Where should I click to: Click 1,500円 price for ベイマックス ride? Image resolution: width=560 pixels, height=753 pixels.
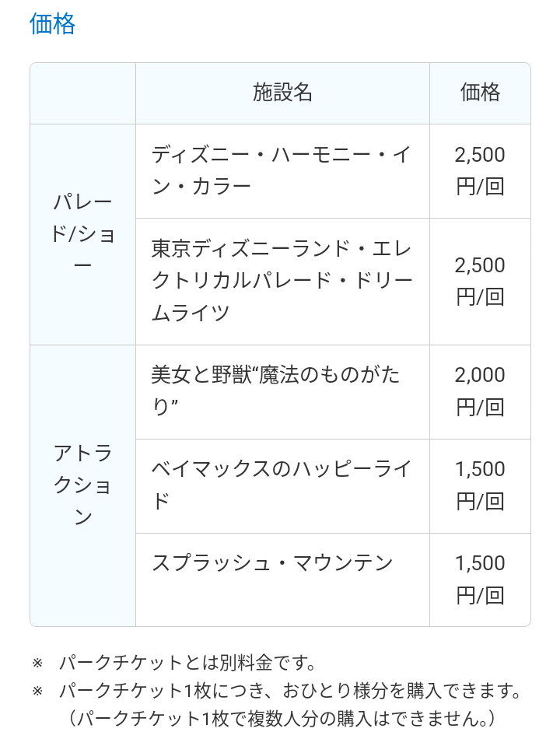(x=480, y=485)
